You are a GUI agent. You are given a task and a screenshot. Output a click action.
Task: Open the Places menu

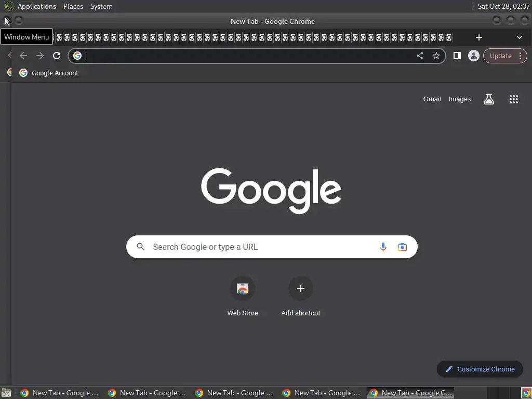[73, 6]
